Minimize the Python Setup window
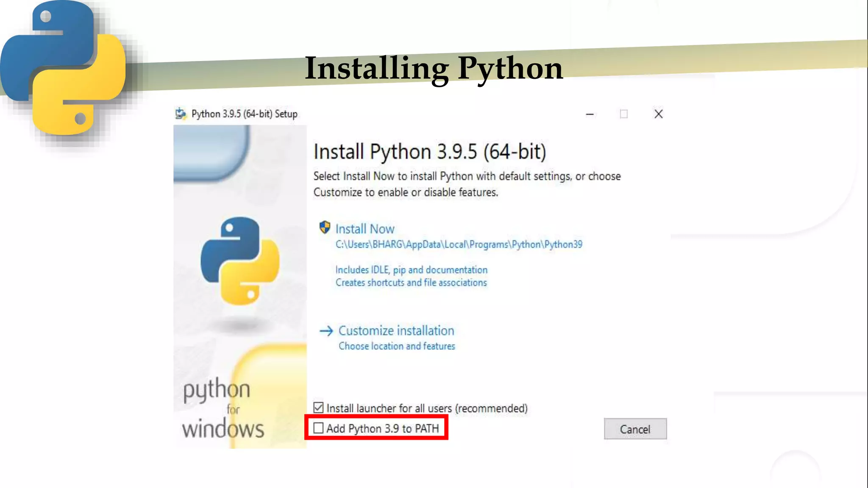This screenshot has width=868, height=488. click(x=590, y=114)
